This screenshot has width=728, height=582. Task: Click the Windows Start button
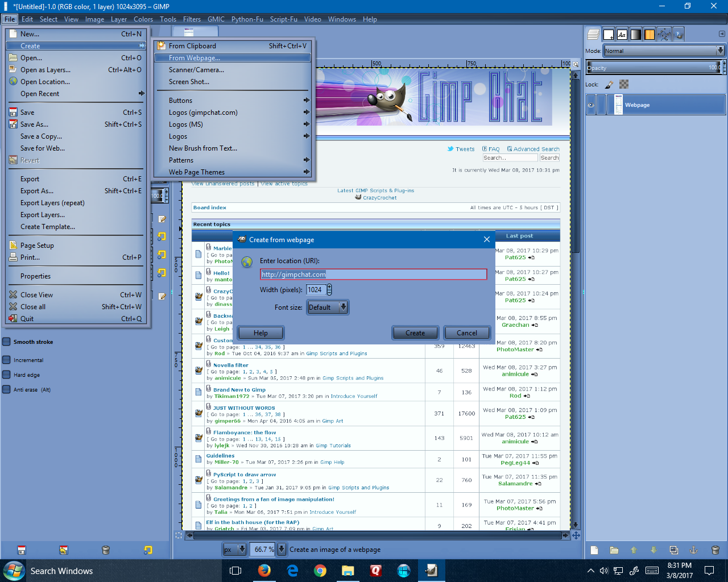(x=14, y=571)
